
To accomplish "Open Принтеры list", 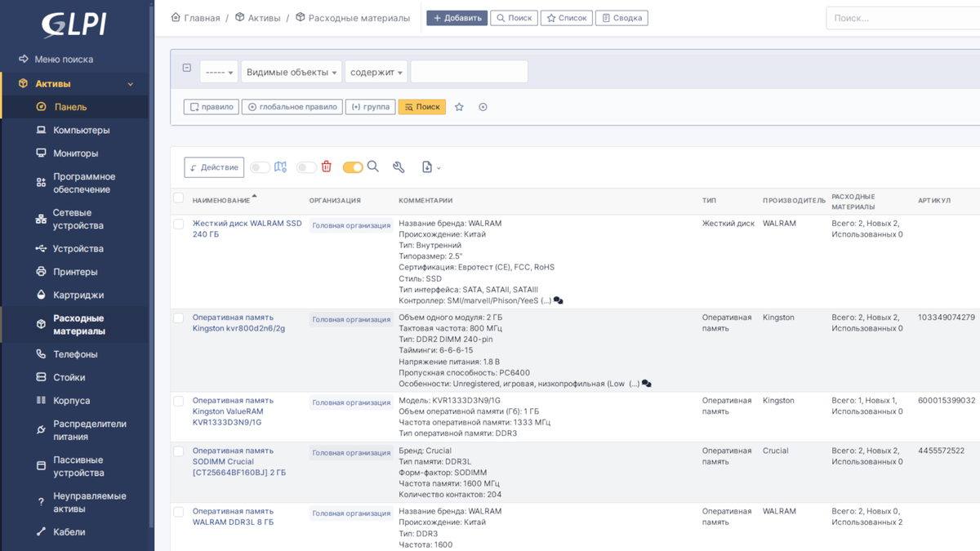I will (75, 272).
